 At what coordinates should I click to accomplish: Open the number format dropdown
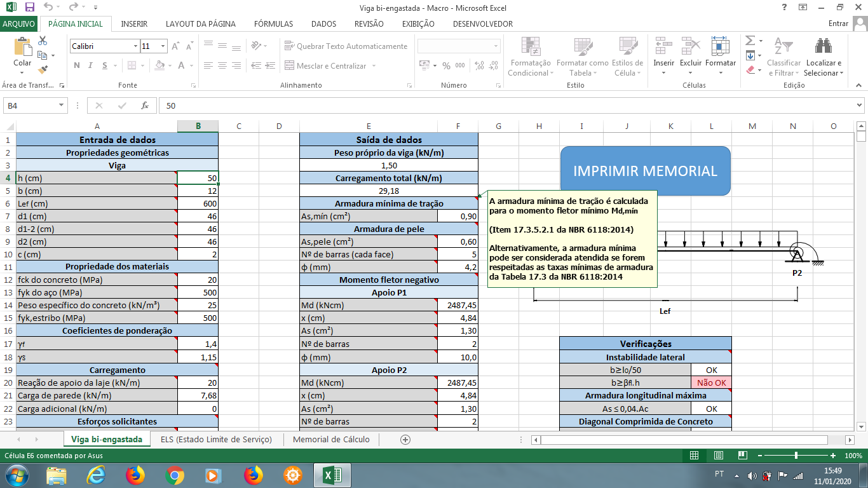click(x=495, y=46)
